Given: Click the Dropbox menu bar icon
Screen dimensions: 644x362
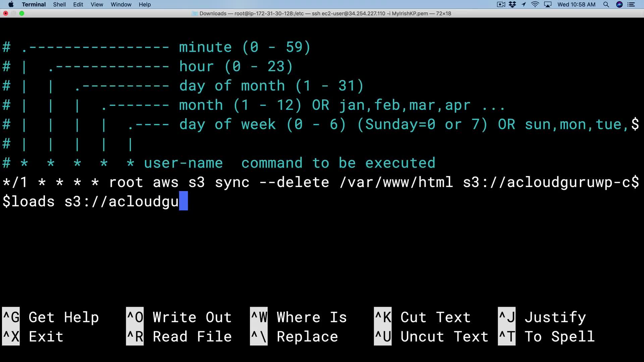Looking at the screenshot, I should tap(512, 4).
